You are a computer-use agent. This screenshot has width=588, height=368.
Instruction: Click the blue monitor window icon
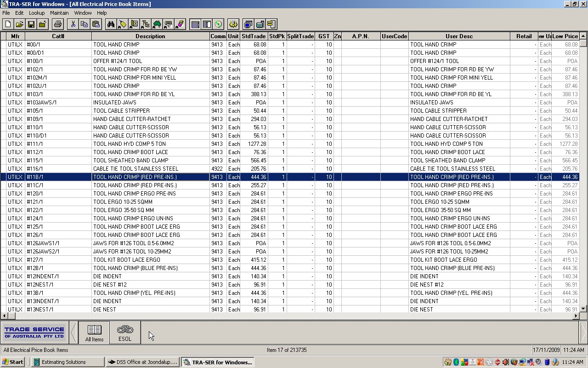(249, 24)
